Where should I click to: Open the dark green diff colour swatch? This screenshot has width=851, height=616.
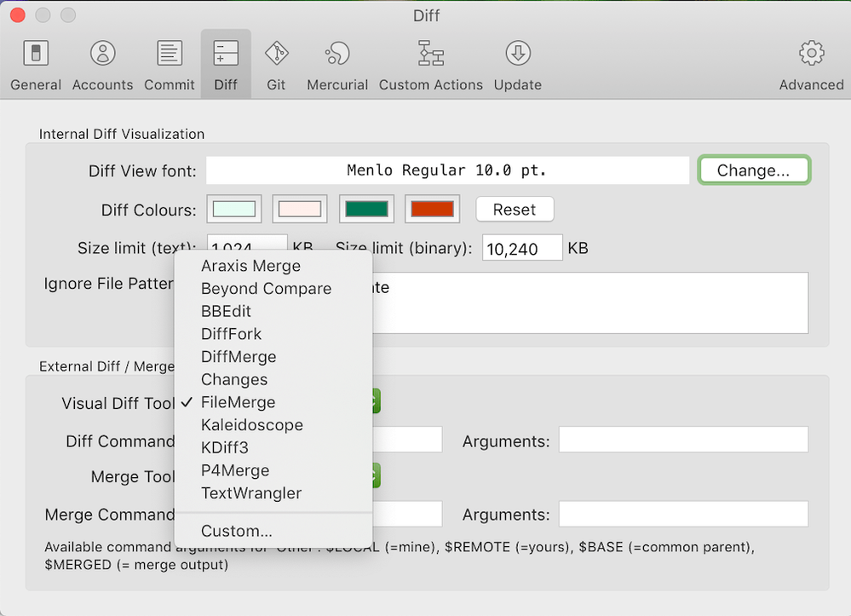tap(366, 209)
